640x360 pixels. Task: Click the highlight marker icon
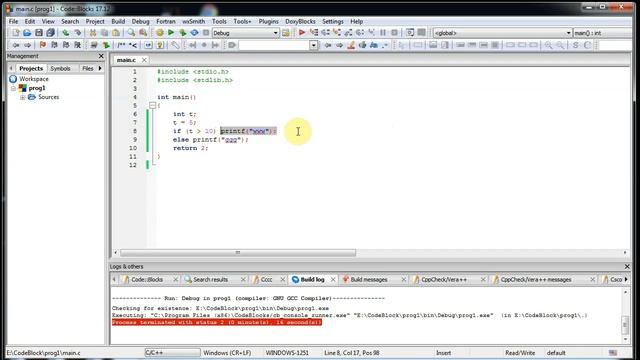(x=351, y=45)
